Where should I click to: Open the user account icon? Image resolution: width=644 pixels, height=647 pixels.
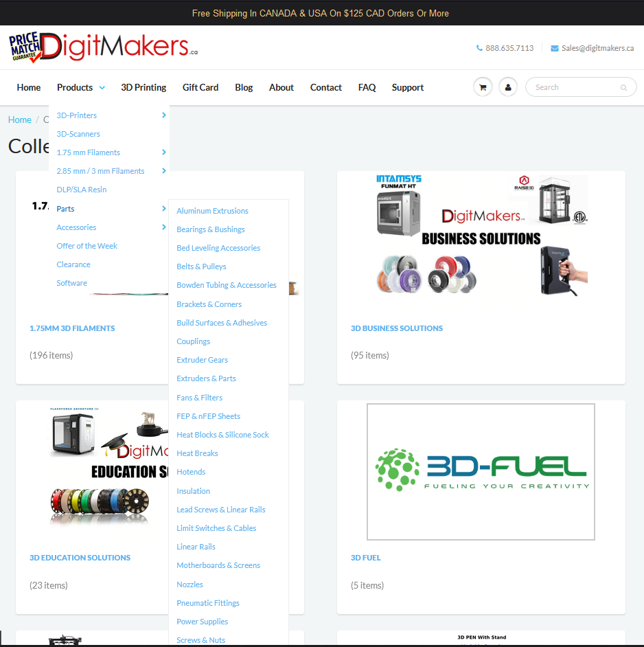(508, 87)
